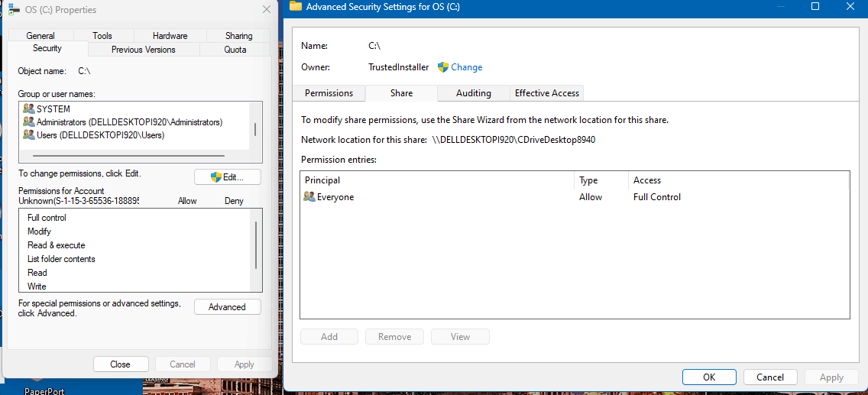Select the Read & execute permission row
Image resolution: width=868 pixels, height=395 pixels.
[x=134, y=245]
